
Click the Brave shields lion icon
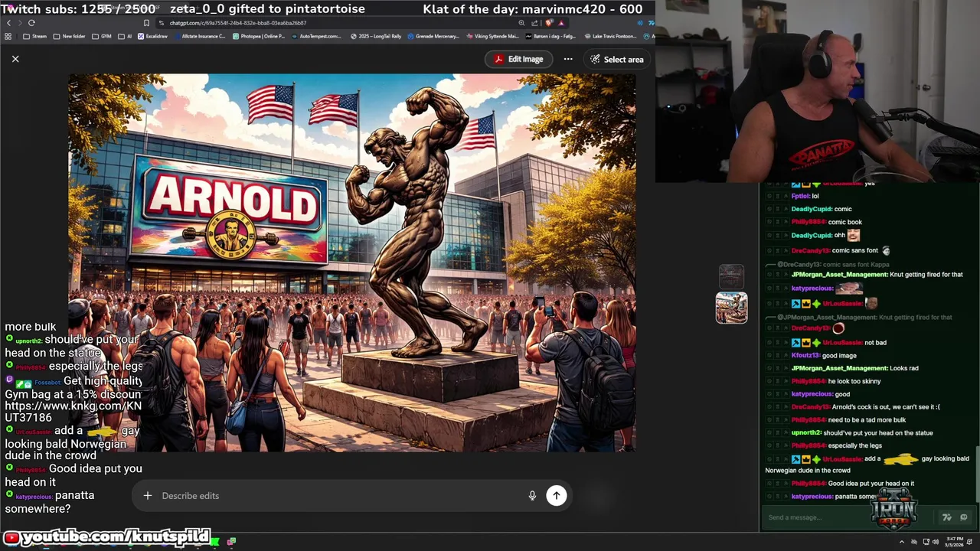pos(549,23)
